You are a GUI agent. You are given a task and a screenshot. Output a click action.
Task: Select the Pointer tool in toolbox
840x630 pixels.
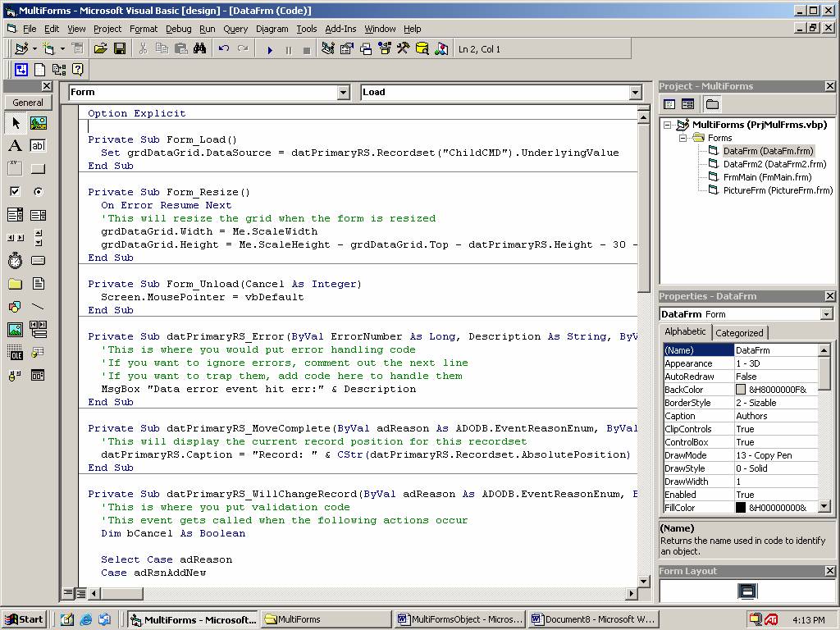15,123
